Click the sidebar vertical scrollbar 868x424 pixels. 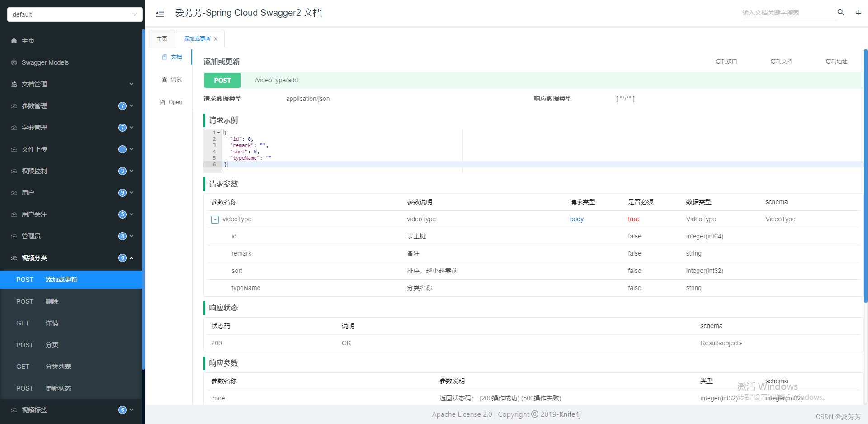coord(143,199)
